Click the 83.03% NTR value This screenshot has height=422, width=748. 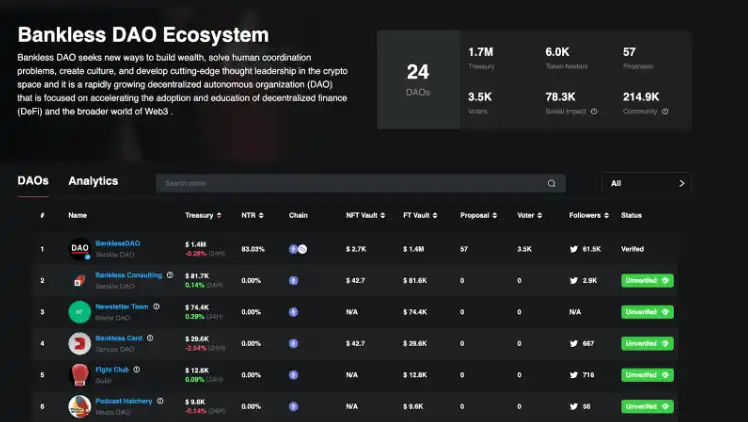point(253,249)
